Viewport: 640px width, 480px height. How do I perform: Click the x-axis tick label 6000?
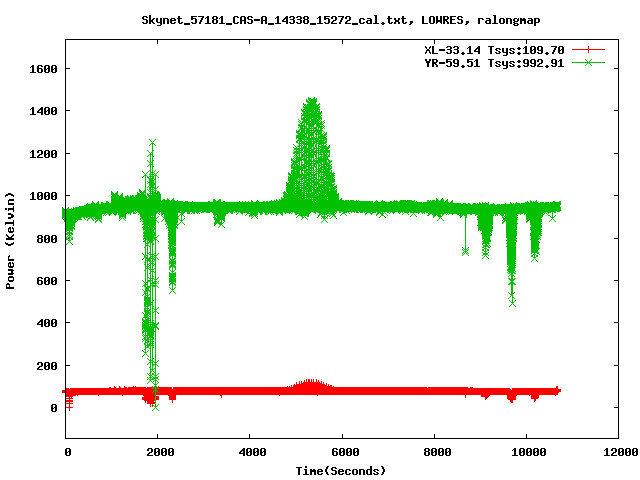[345, 452]
